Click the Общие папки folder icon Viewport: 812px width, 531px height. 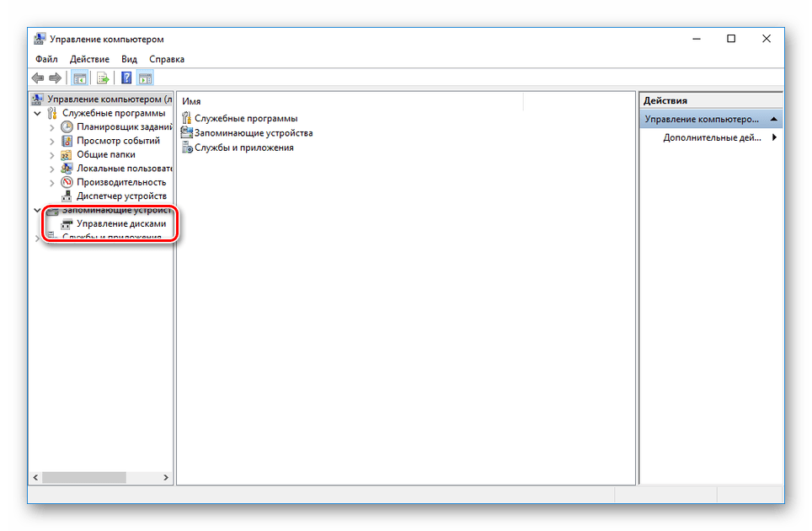pos(67,155)
